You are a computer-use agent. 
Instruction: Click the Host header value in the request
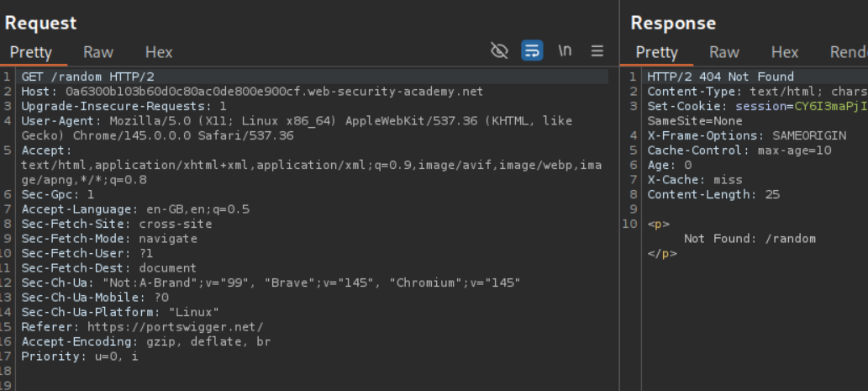[x=269, y=92]
